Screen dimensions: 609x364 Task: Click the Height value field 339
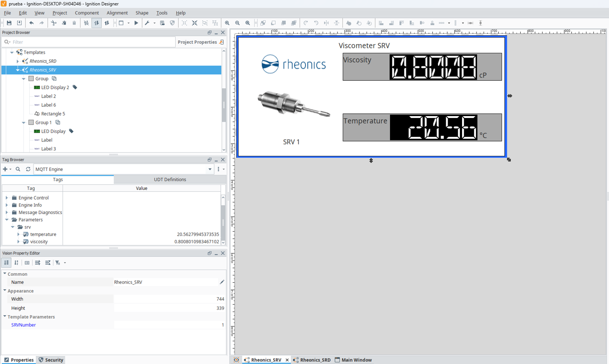(170, 308)
